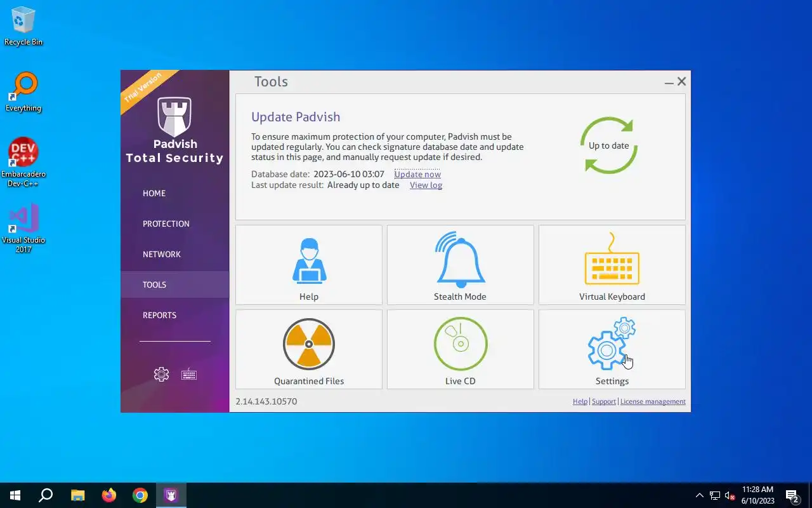
Task: Click the database date 2023-06-10 03:07
Action: [x=349, y=174]
